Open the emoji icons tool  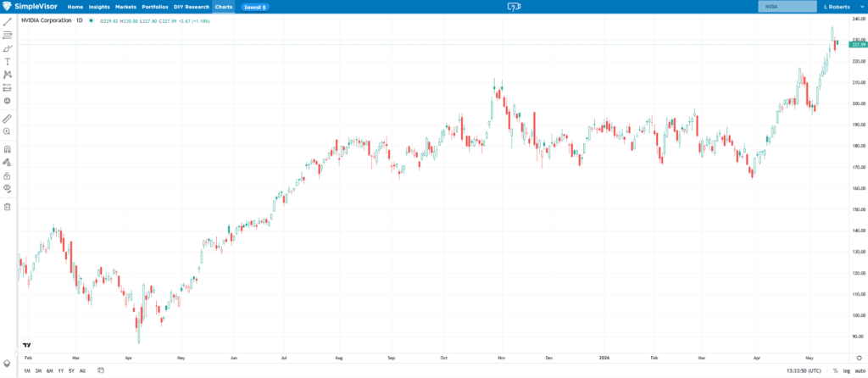[7, 101]
